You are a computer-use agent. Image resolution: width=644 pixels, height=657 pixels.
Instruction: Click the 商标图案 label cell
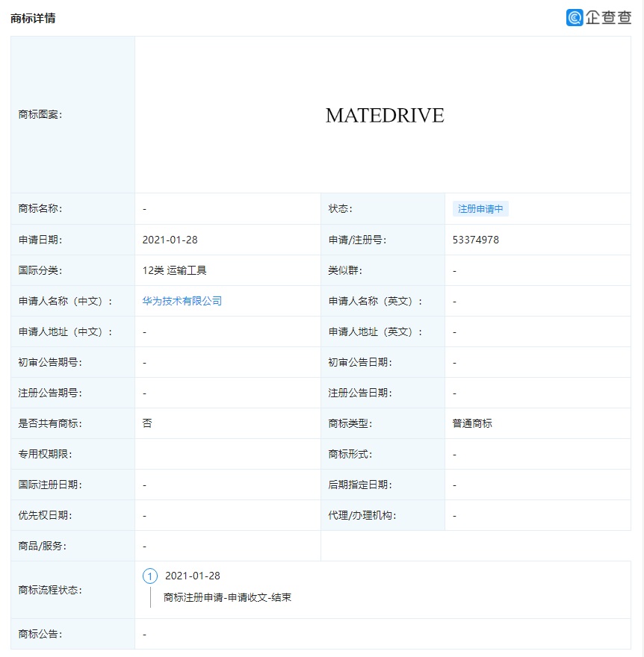coord(40,115)
